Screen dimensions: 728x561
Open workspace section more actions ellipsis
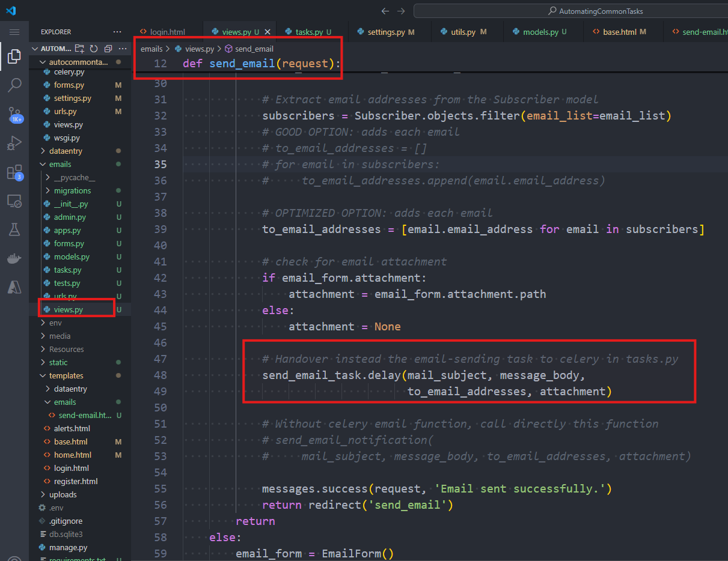point(122,49)
